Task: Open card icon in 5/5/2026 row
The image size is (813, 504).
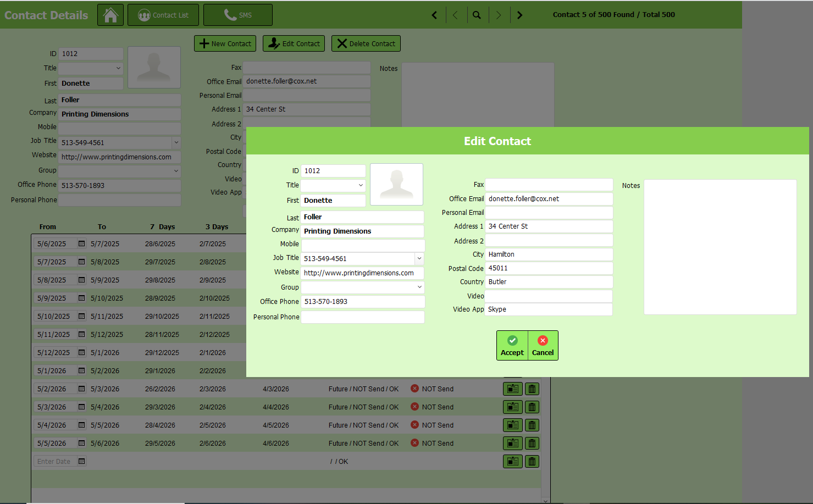Action: click(513, 444)
